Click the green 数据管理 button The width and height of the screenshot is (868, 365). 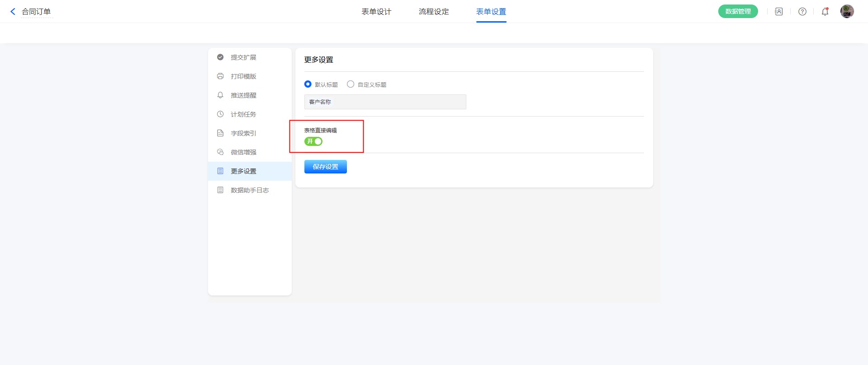[738, 12]
